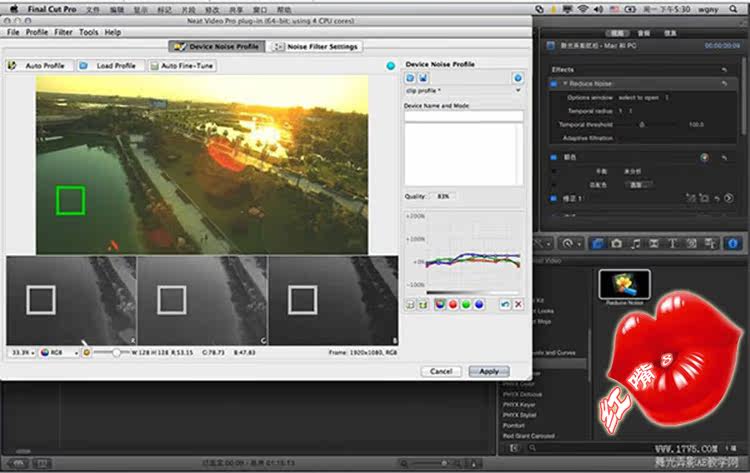
Task: Open the Final Cut Pro application menu
Action: click(52, 10)
